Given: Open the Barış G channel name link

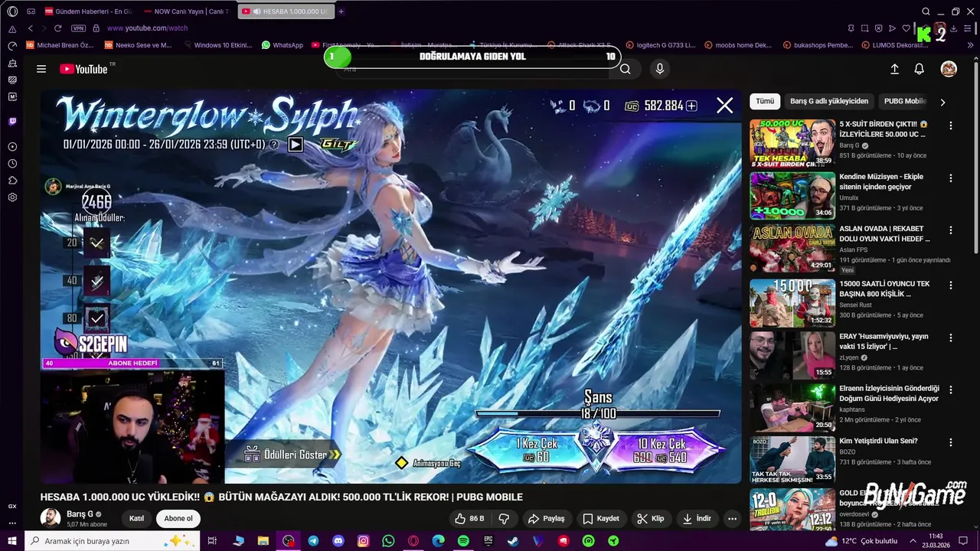Looking at the screenshot, I should 80,514.
